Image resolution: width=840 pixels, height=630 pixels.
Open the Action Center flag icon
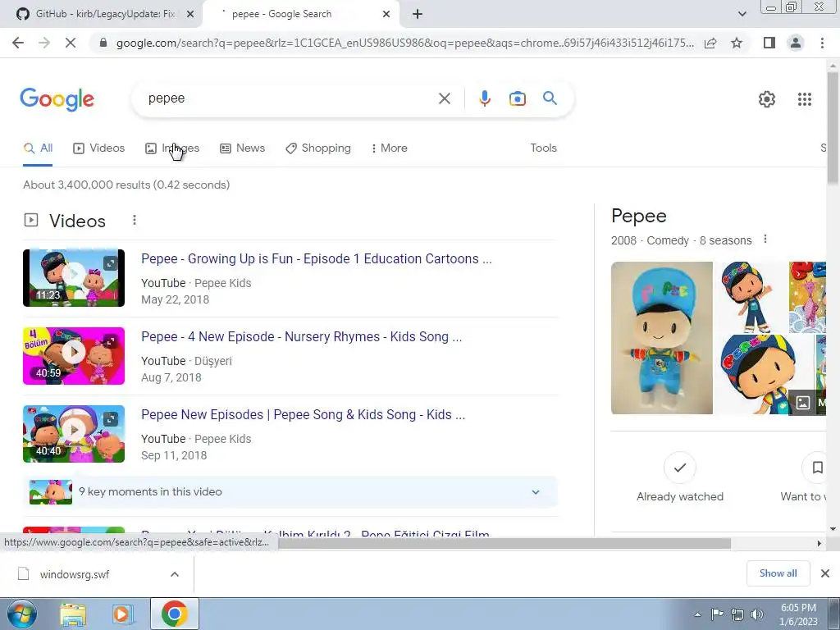coord(717,614)
